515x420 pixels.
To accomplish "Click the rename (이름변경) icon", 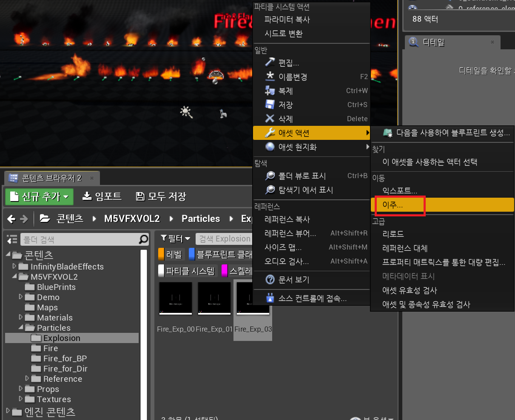I will click(x=270, y=77).
